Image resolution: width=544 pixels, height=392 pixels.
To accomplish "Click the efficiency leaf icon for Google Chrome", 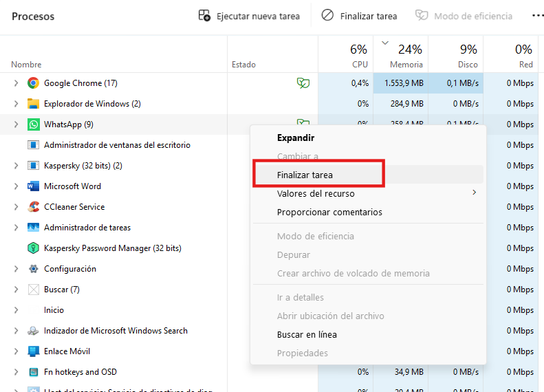I will click(303, 83).
